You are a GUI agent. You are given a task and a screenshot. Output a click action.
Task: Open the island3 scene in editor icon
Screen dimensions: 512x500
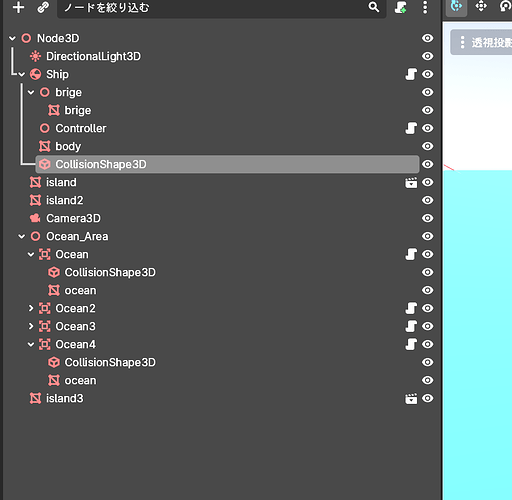(x=411, y=399)
